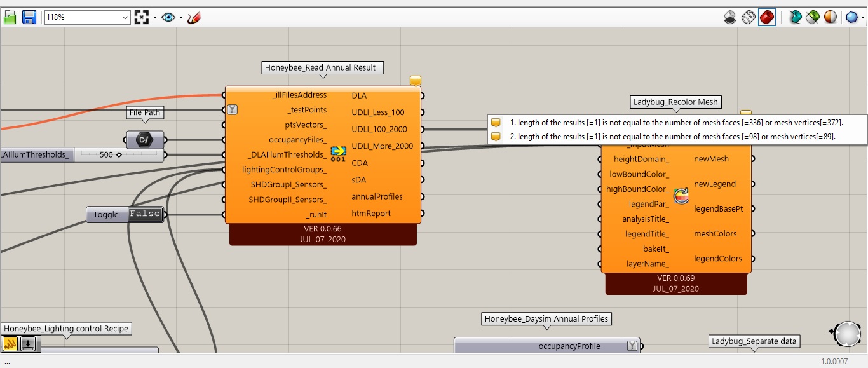Click the filter icon beside _illFilesAddress input
Screen dimensions: 868x368
(x=233, y=109)
